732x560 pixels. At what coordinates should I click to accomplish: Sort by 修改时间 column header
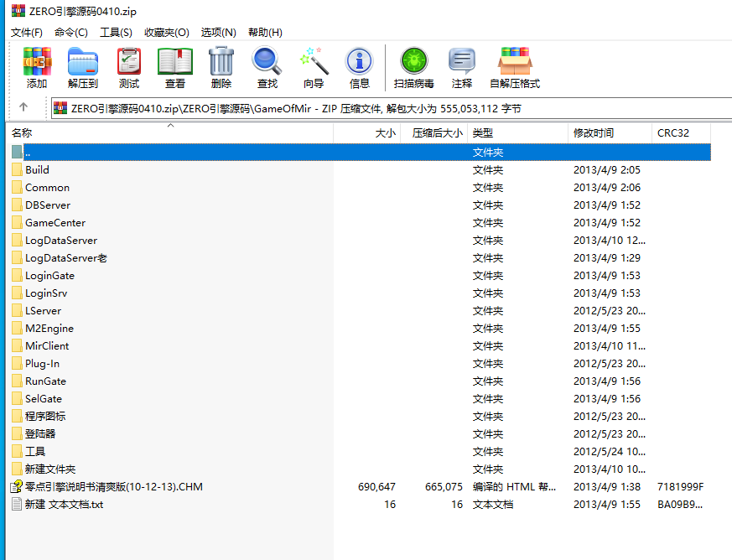point(610,133)
